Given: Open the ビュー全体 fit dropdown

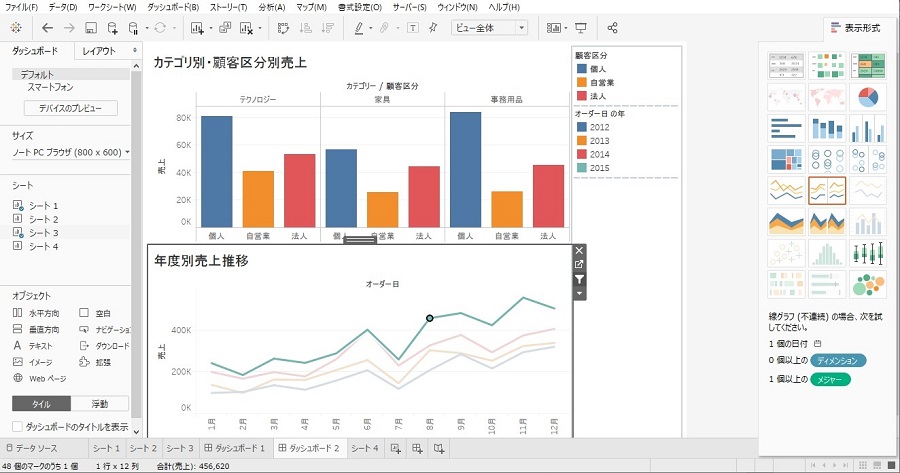Looking at the screenshot, I should (490, 27).
